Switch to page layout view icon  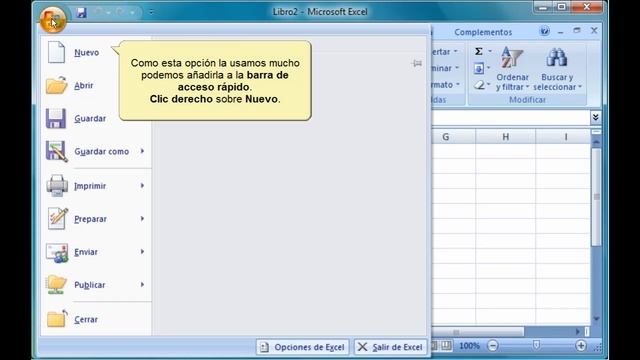coord(435,346)
